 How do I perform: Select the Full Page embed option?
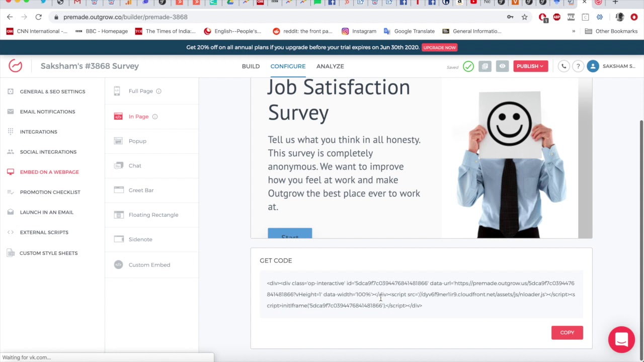(x=140, y=91)
